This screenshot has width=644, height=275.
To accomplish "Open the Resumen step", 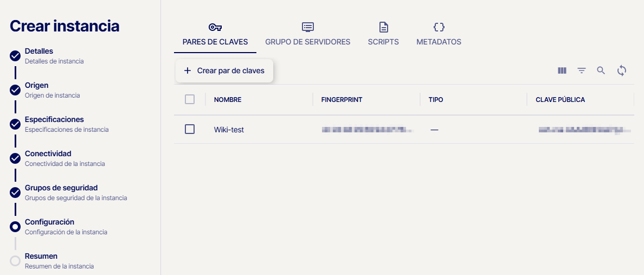I will [41, 257].
